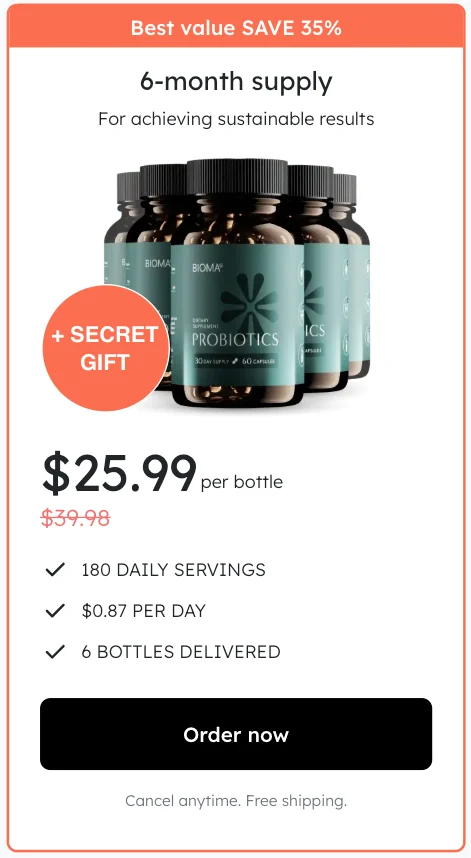Click the crossed-out $39.98 price
The image size is (471, 858).
[x=75, y=517]
